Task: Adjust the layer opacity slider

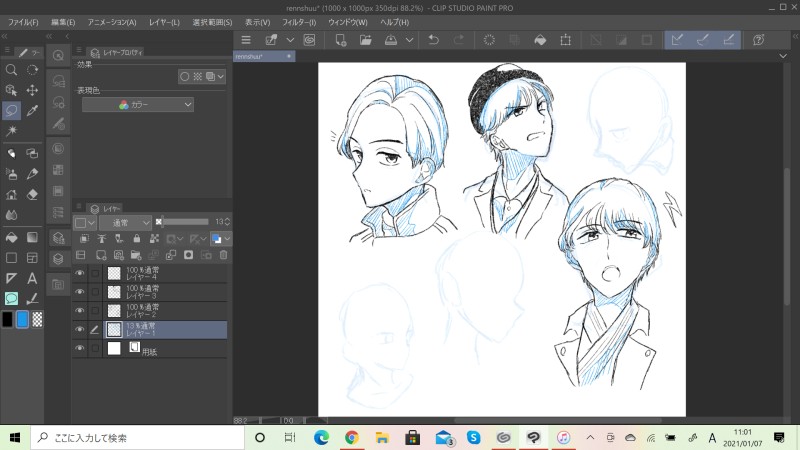Action: point(184,222)
